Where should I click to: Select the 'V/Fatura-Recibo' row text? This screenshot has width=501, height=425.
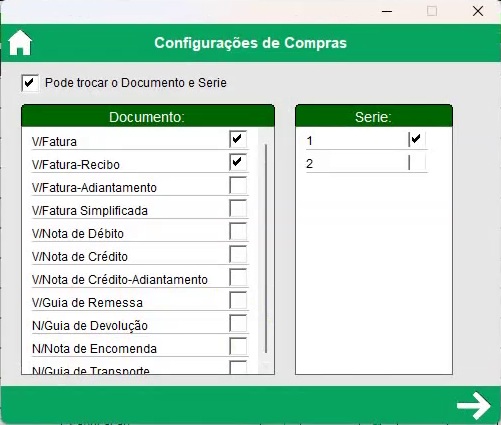click(x=76, y=165)
